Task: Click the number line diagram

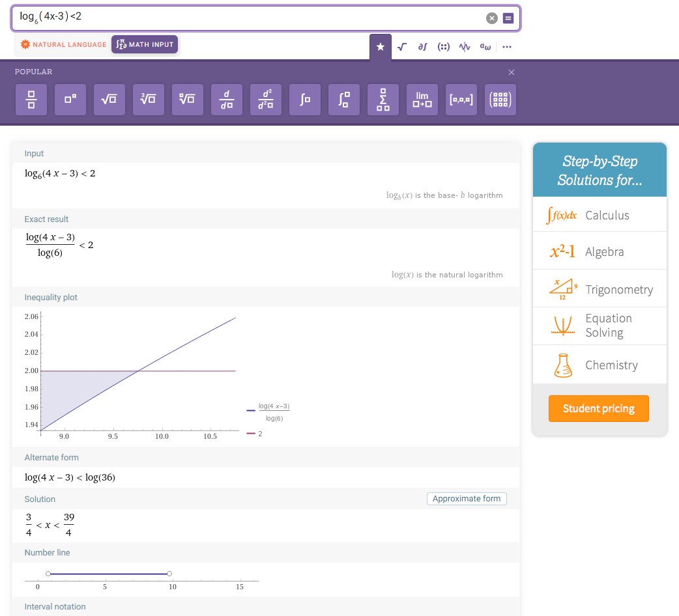Action: (x=141, y=580)
